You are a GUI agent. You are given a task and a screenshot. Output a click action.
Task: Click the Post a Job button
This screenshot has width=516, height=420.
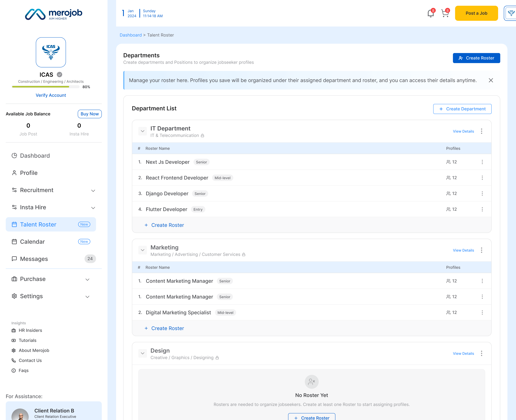pos(476,13)
